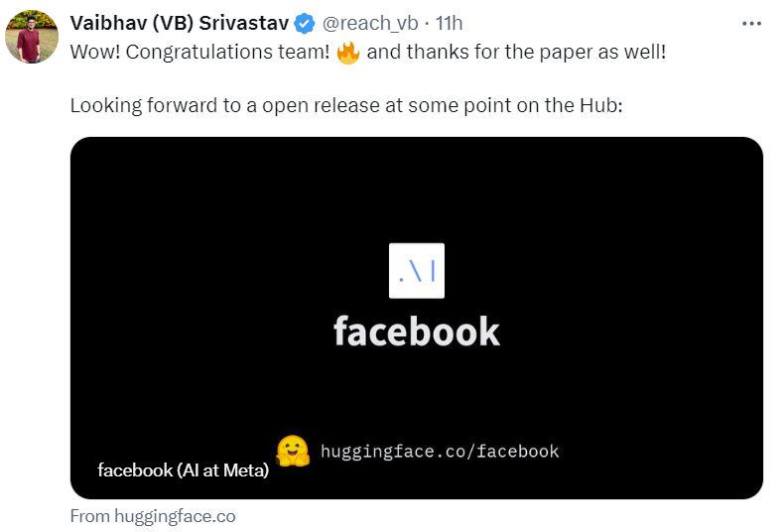Follow the "From huggingface.co" source link
This screenshot has width=783, height=532.
tap(153, 516)
